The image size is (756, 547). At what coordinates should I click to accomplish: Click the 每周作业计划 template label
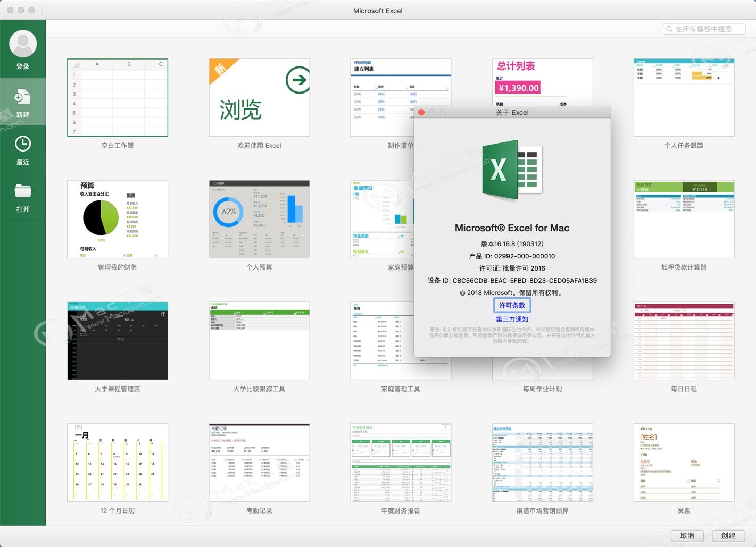(542, 389)
